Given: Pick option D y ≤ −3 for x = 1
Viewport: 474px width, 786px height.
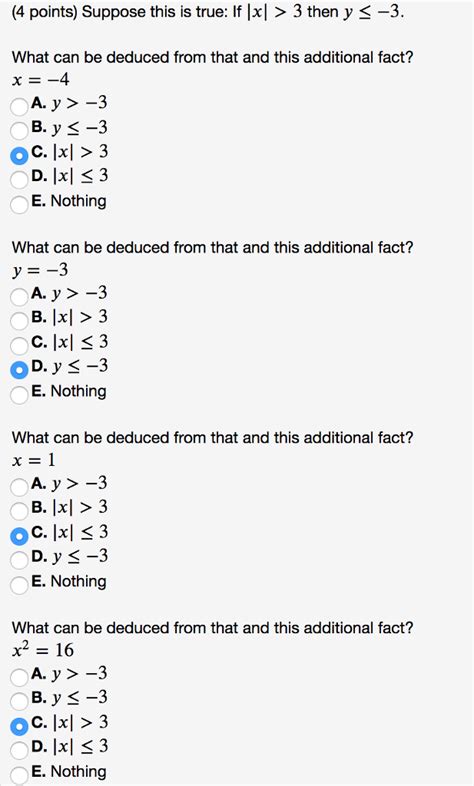Looking at the screenshot, I should coord(19,560).
